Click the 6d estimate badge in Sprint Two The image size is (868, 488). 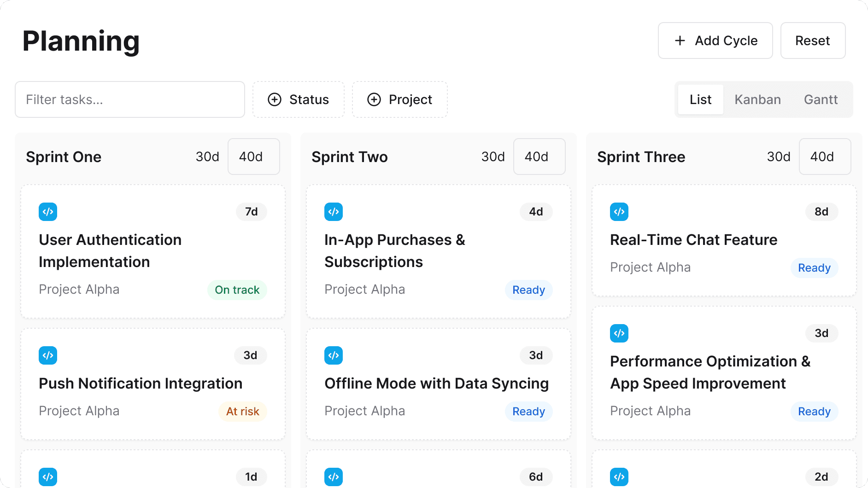point(536,477)
